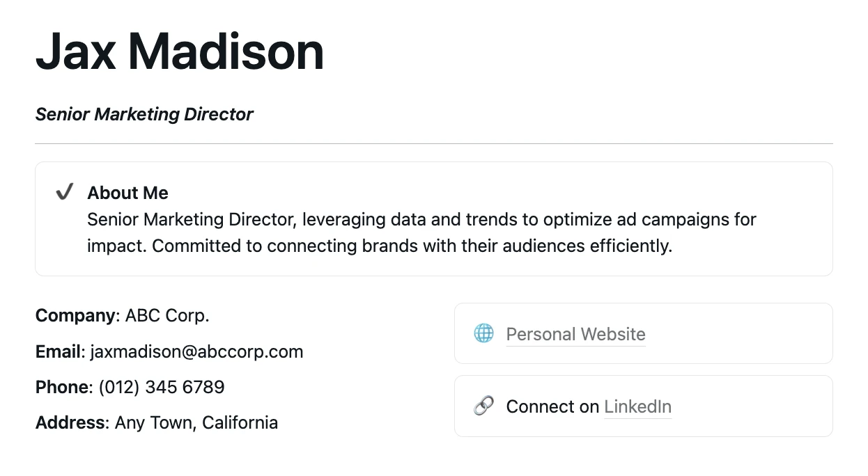Click the phone number (012) 345 6789
The image size is (868, 476).
162,387
